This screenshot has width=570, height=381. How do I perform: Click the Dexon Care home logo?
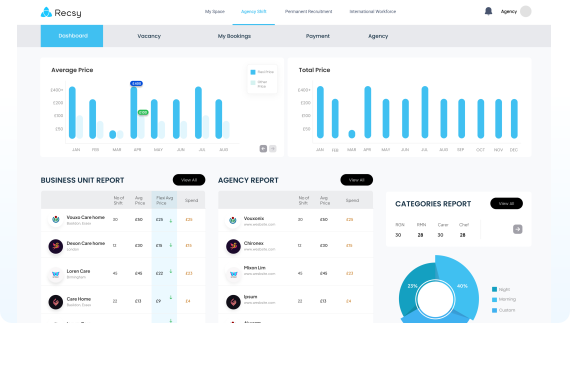point(56,246)
